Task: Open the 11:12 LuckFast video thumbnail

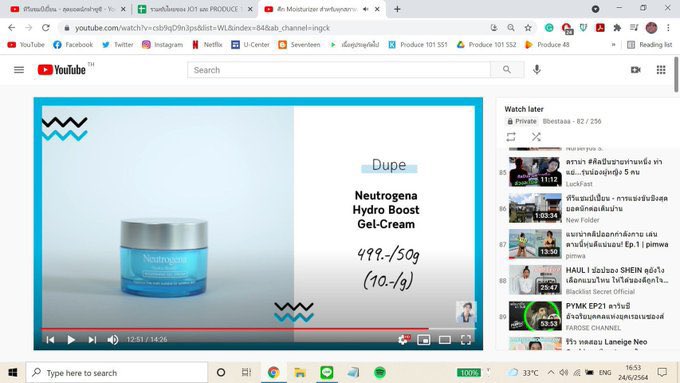Action: click(x=535, y=172)
